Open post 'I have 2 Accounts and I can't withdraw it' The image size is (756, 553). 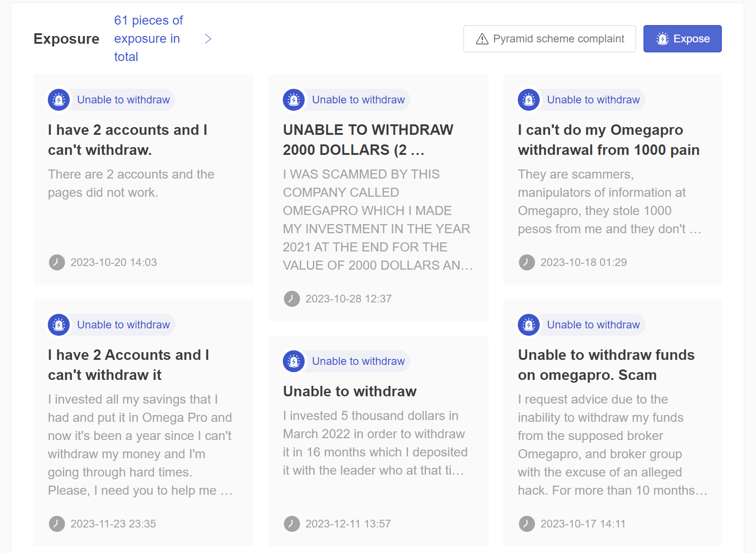[x=128, y=365]
